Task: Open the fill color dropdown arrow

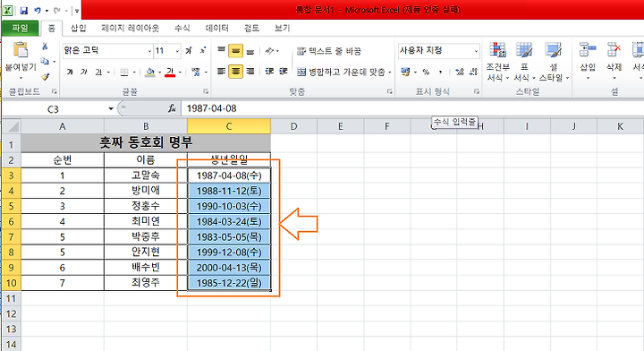Action: point(159,73)
